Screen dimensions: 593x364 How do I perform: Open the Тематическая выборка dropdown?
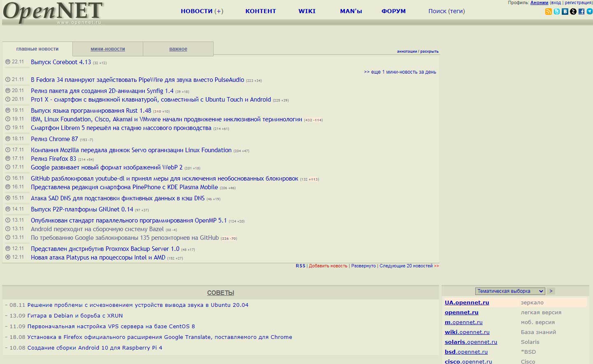coord(510,291)
